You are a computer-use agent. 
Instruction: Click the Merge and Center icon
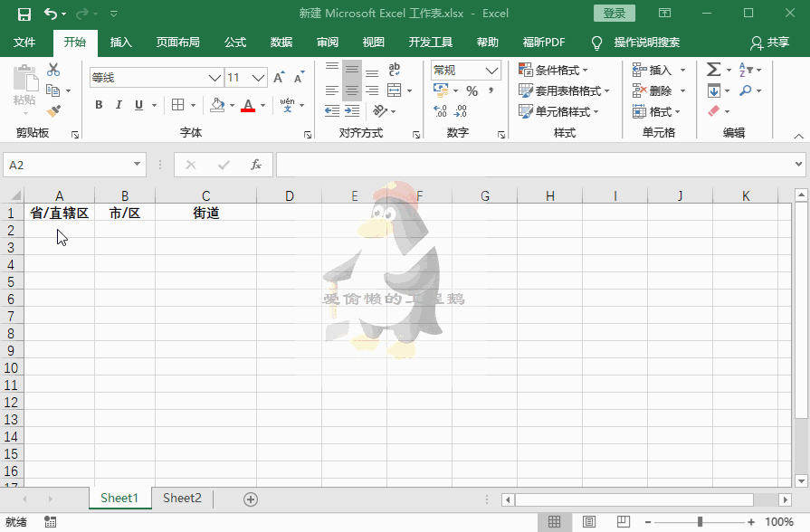(395, 90)
